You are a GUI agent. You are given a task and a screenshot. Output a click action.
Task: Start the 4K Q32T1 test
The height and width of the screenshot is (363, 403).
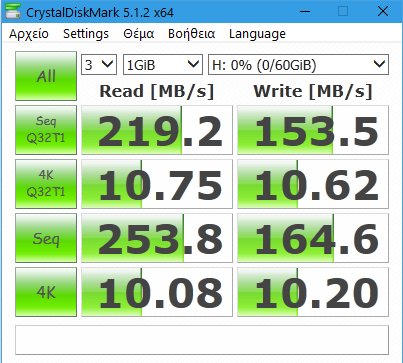pyautogui.click(x=46, y=184)
